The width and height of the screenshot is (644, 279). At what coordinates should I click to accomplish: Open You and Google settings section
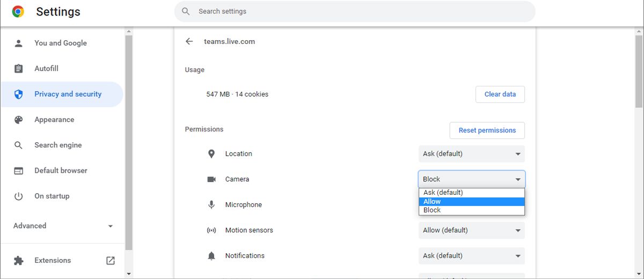point(62,43)
